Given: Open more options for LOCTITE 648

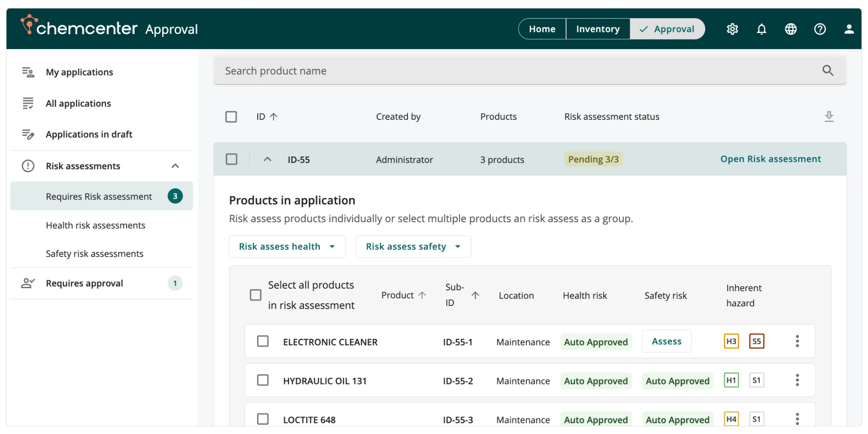Looking at the screenshot, I should click(x=797, y=419).
